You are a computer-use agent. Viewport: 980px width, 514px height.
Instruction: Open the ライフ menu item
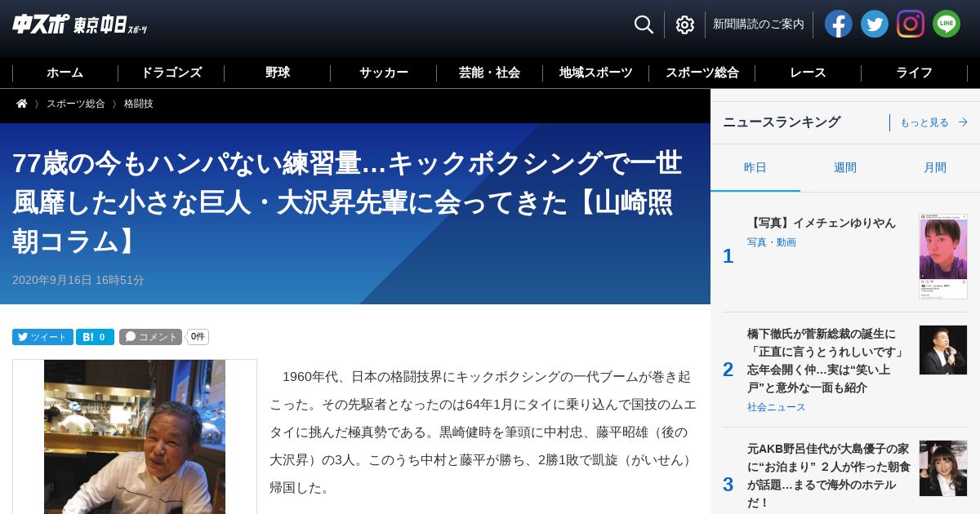[x=915, y=73]
